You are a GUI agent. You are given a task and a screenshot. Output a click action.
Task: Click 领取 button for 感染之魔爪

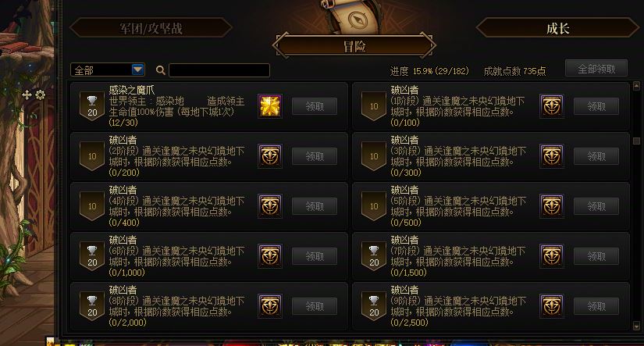tap(315, 106)
